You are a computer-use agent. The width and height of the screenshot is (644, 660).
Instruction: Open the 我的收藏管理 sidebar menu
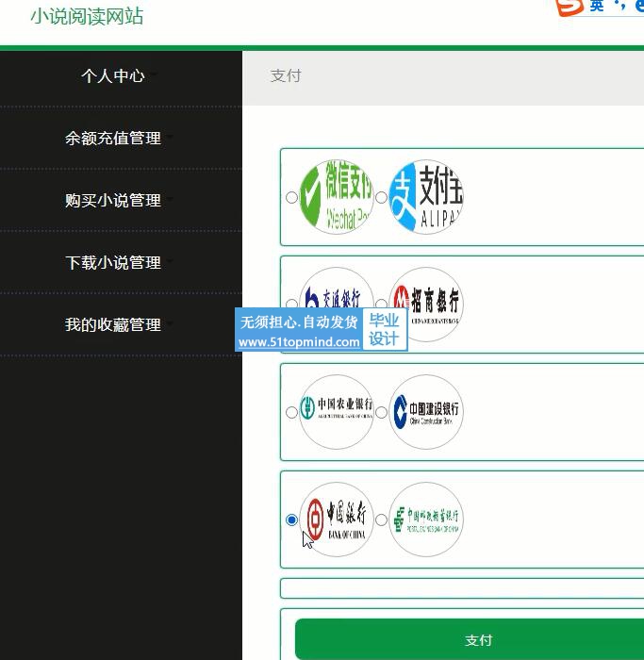pos(113,324)
